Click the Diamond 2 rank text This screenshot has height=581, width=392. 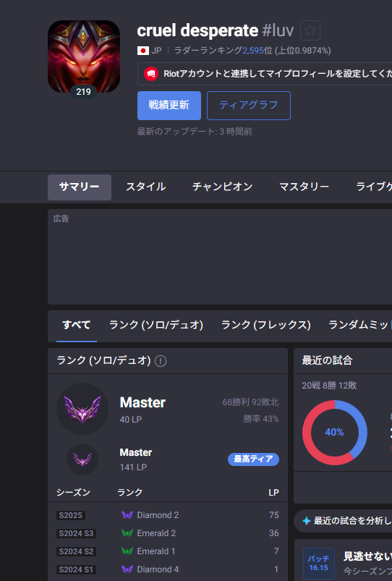coord(158,515)
